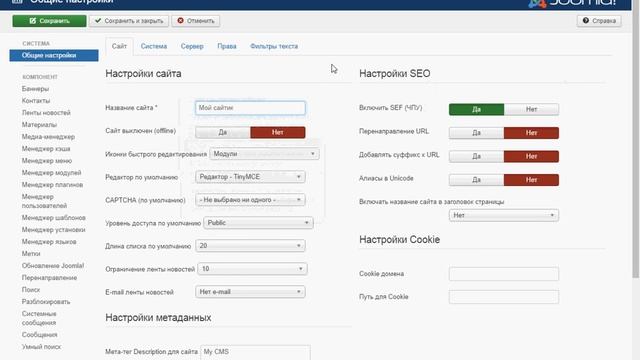Open Менеджер кэша link
The image size is (640, 360).
click(46, 149)
